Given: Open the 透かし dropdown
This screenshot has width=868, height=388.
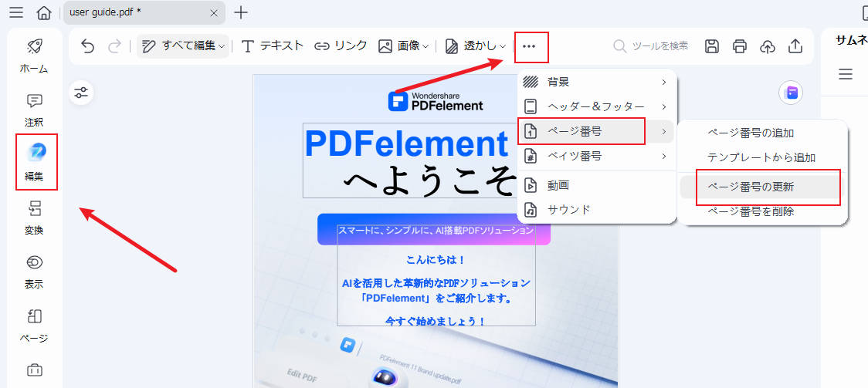Looking at the screenshot, I should 476,46.
